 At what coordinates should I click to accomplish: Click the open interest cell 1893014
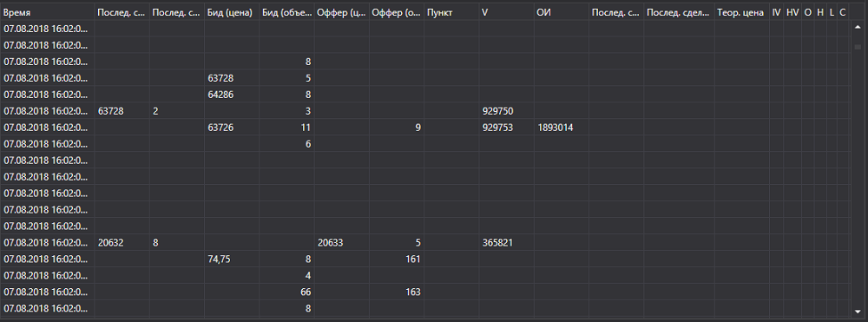562,128
